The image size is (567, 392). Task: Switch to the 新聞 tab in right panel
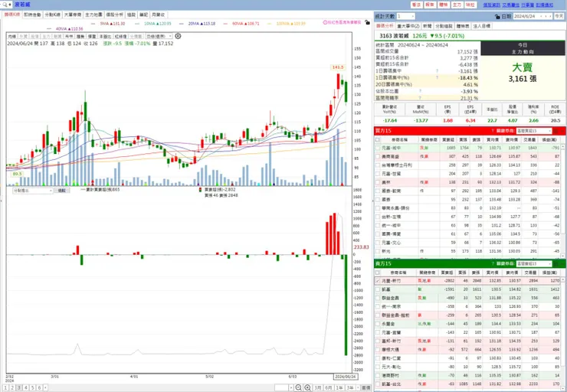(x=427, y=26)
